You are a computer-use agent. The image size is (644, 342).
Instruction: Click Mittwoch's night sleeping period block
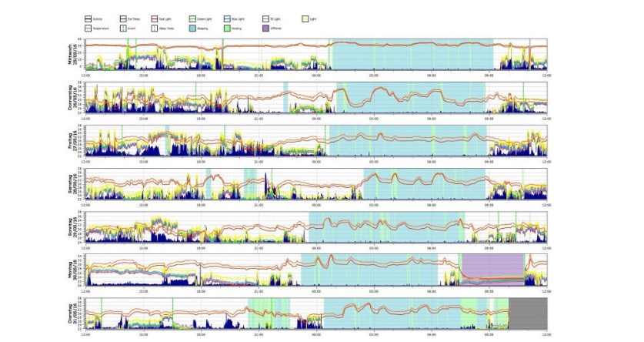click(412, 55)
